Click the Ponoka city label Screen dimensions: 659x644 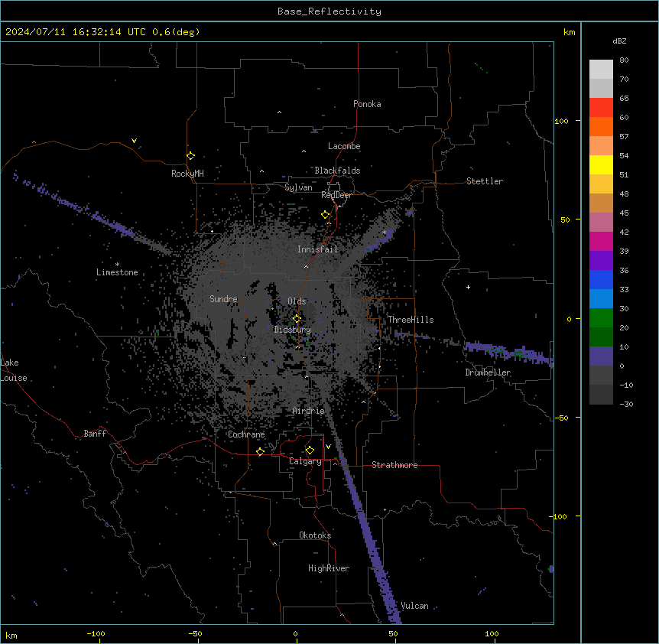coord(367,104)
